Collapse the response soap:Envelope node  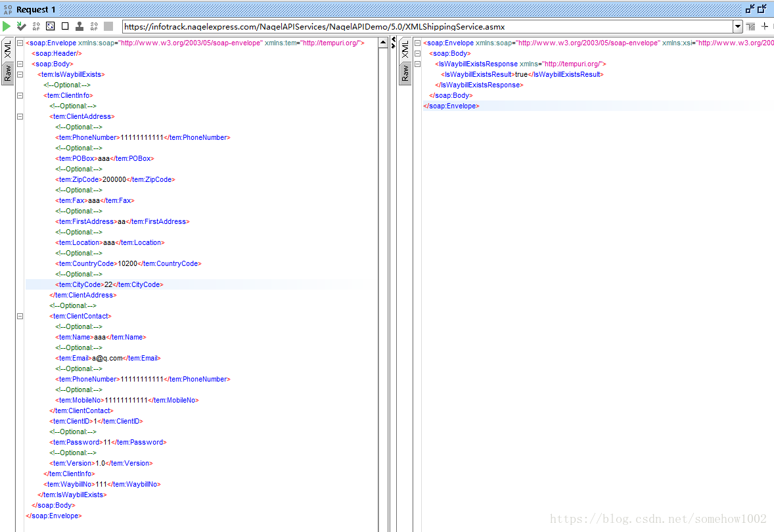[x=417, y=43]
